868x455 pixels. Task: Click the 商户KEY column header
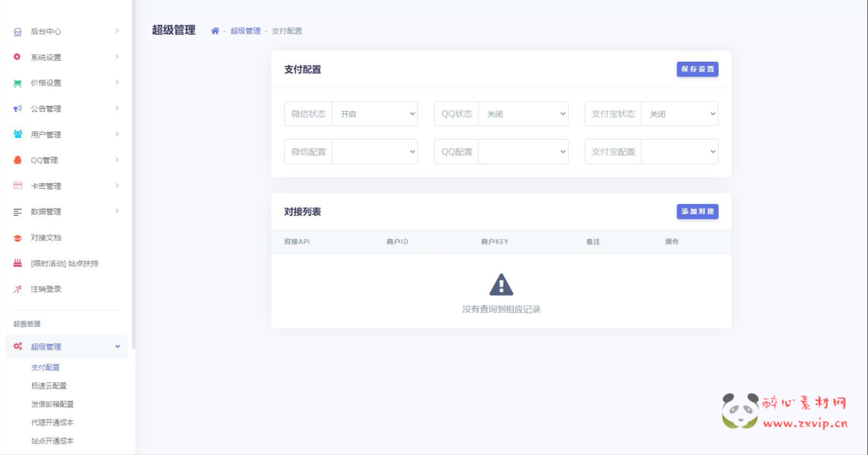[x=494, y=241]
